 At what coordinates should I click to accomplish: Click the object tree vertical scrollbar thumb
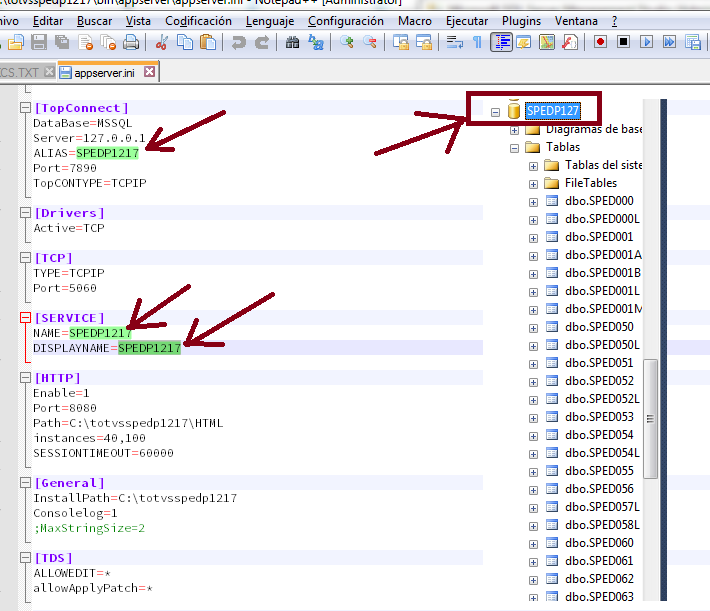[650, 419]
